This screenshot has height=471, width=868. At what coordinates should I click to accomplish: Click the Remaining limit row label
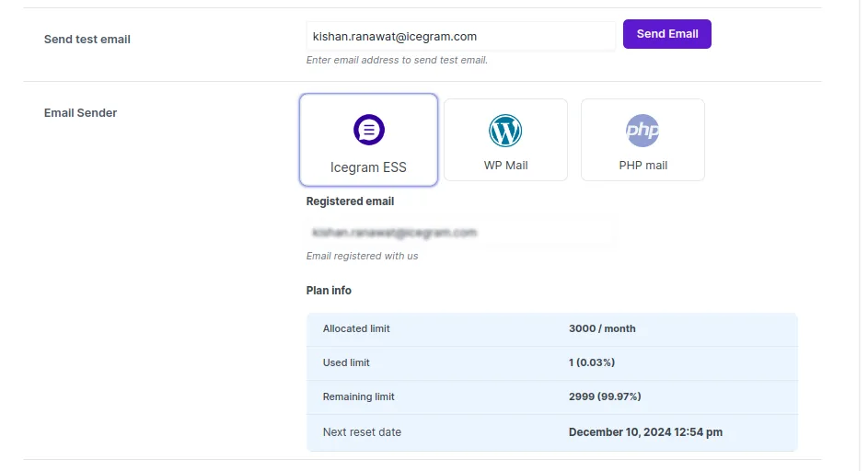point(358,396)
